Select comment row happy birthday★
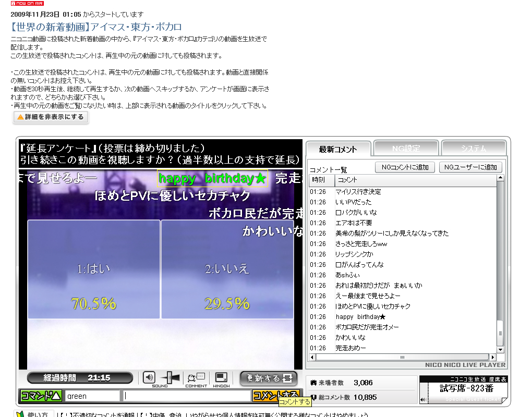The image size is (532, 417). (403, 317)
